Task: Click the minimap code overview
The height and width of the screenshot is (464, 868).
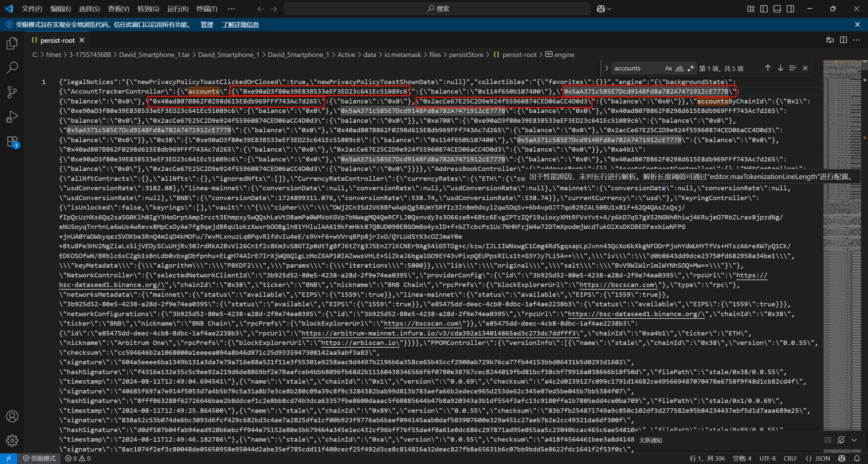Action: coord(842,237)
